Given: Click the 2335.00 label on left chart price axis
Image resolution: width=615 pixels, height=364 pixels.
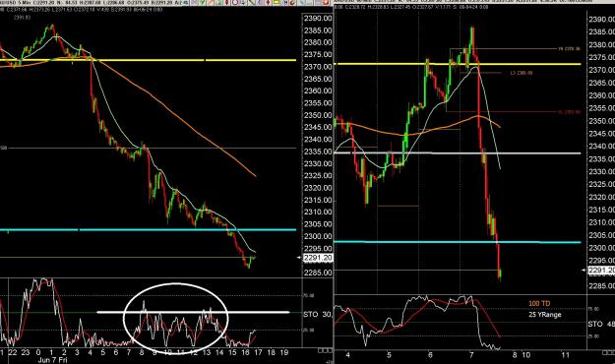Looking at the screenshot, I should [318, 152].
